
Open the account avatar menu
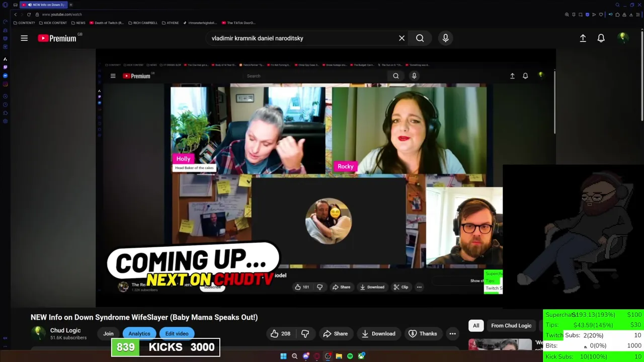click(x=623, y=38)
